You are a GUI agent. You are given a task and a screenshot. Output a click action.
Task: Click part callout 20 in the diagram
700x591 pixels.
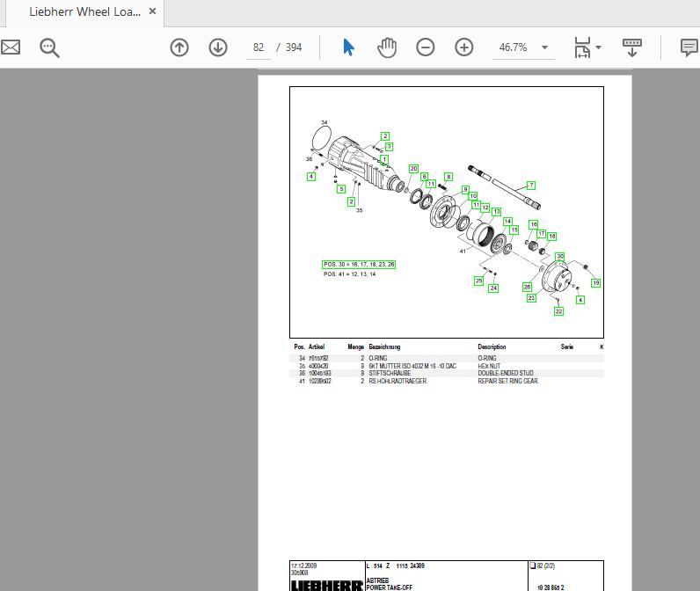414,169
